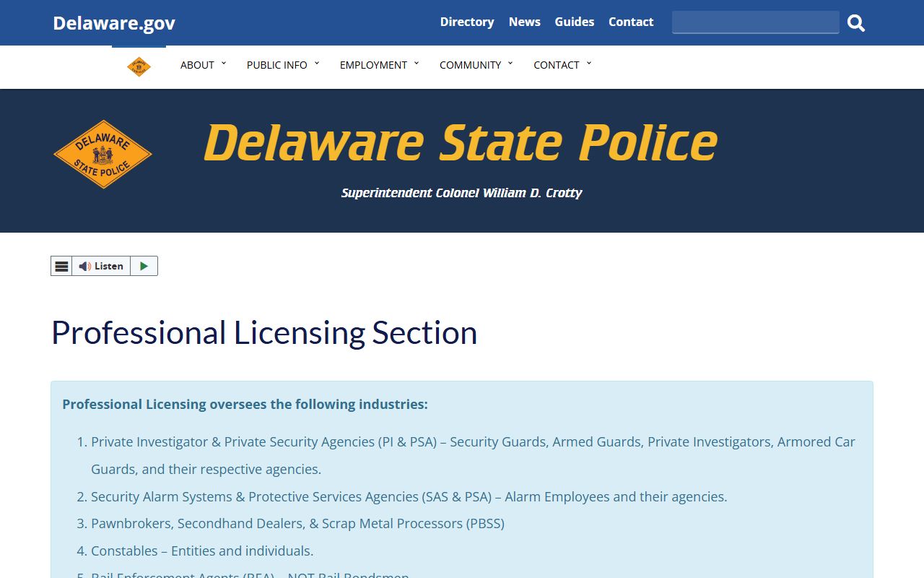Click the small State Police badge home icon
Viewport: 924px width, 578px height.
pyautogui.click(x=139, y=66)
